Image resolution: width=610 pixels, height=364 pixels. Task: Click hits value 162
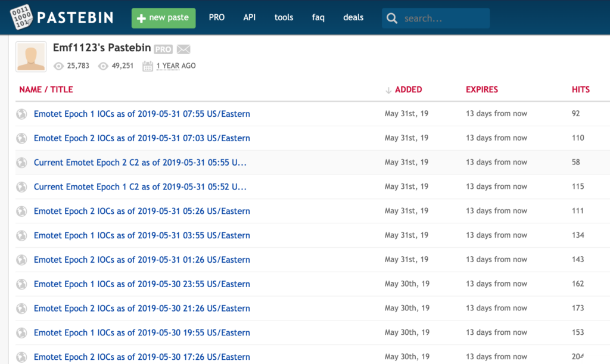[578, 284]
